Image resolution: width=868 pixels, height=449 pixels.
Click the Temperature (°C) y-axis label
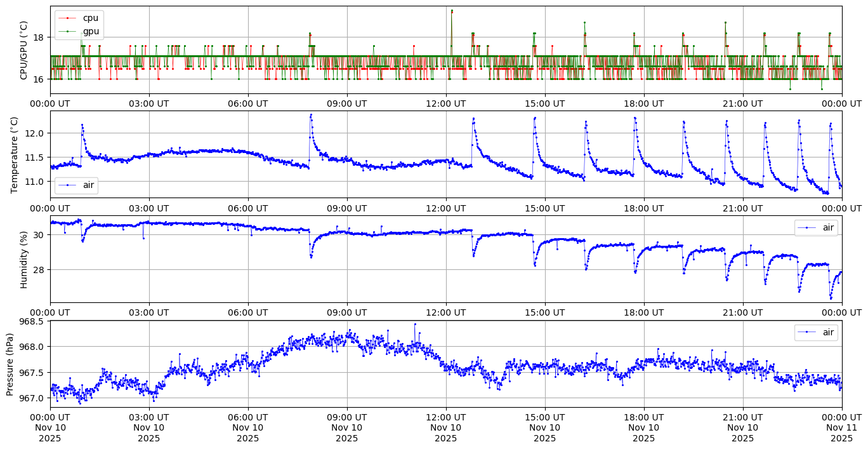click(15, 154)
